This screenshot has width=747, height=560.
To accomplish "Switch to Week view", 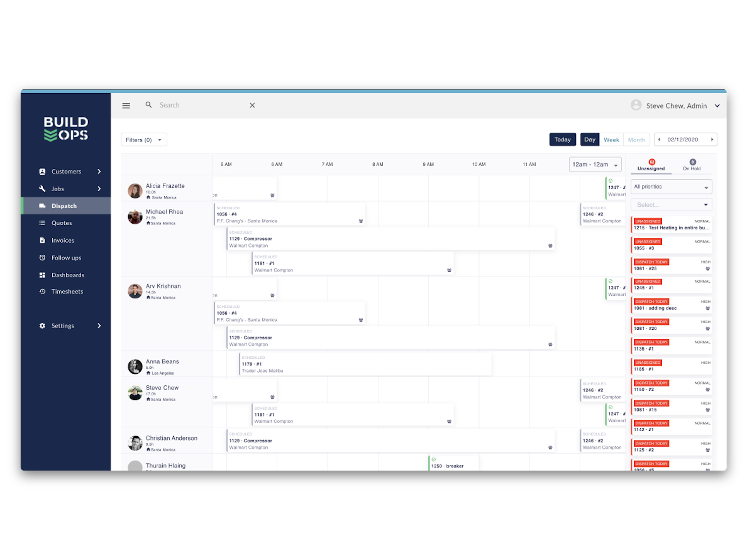I will point(611,139).
